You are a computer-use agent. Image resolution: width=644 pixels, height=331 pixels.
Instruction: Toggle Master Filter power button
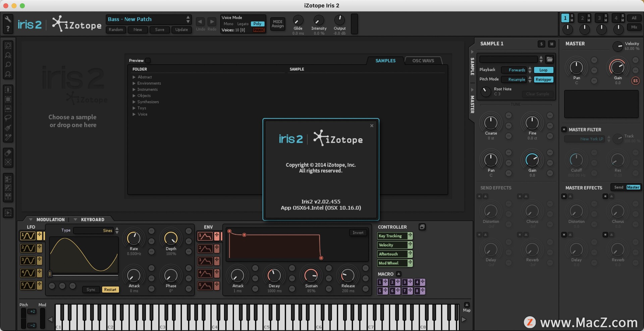coord(564,129)
